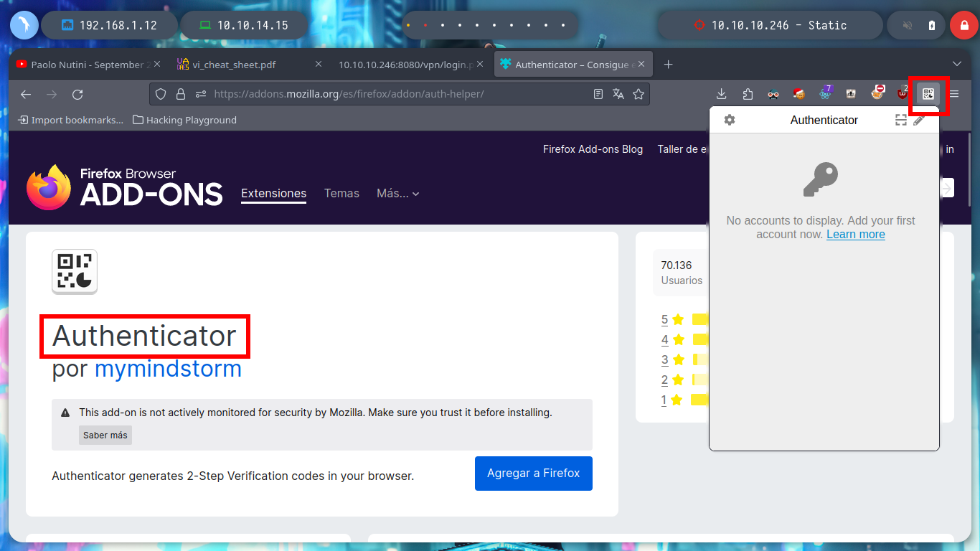The height and width of the screenshot is (551, 980).
Task: Close the Paolo Nutini YouTube tab
Action: click(x=157, y=65)
